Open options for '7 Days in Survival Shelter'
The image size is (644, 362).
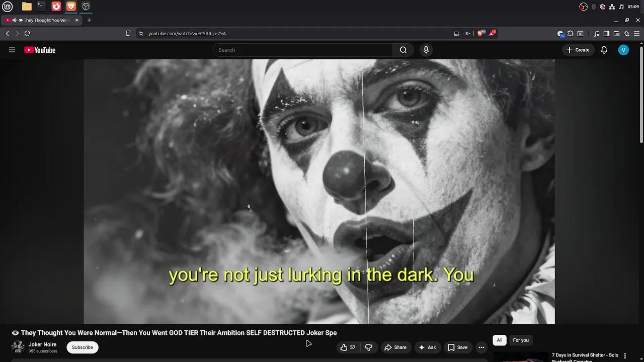[625, 356]
